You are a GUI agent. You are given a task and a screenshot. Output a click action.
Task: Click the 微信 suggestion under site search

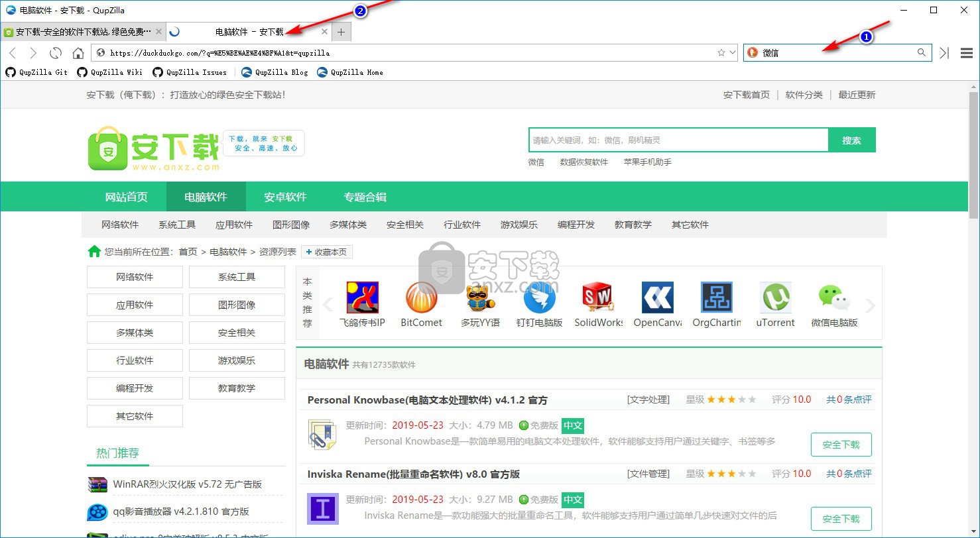pyautogui.click(x=536, y=162)
